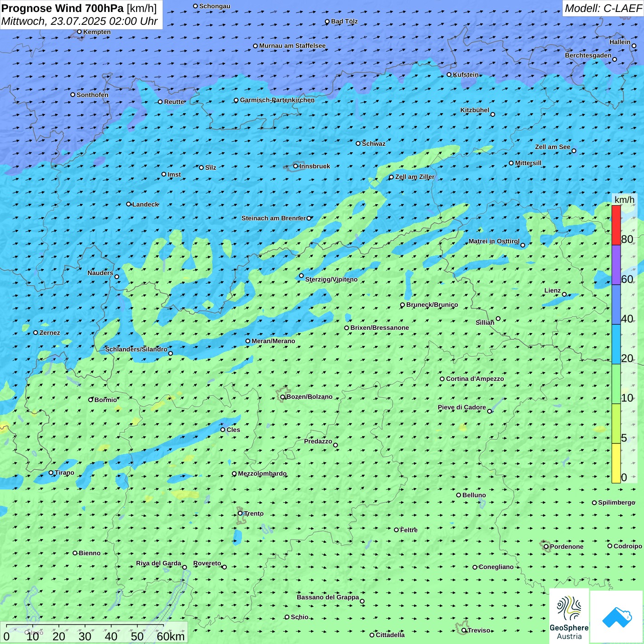Click the 'Schlanders/Silandro' label
Screen dimensions: 644x644
[x=136, y=349]
